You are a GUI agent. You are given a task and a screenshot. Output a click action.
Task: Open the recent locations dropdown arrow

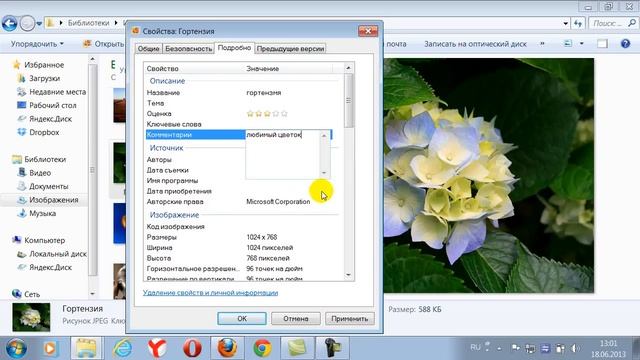[x=39, y=24]
